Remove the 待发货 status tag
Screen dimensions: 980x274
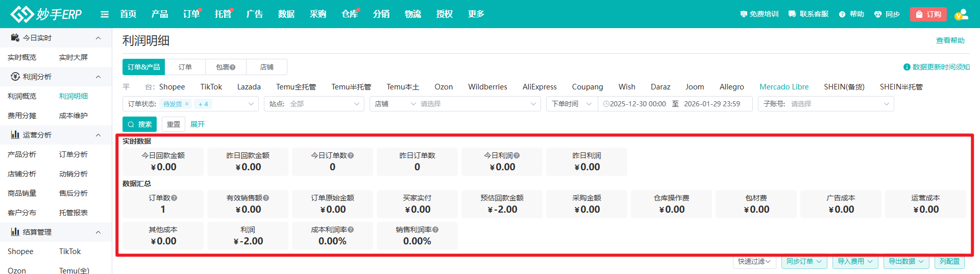point(187,104)
